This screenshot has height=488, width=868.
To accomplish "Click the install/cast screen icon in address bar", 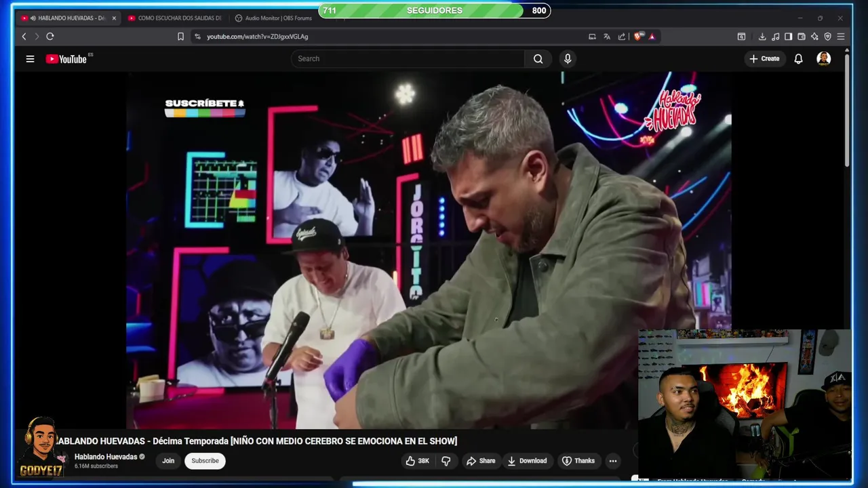I will pyautogui.click(x=592, y=37).
